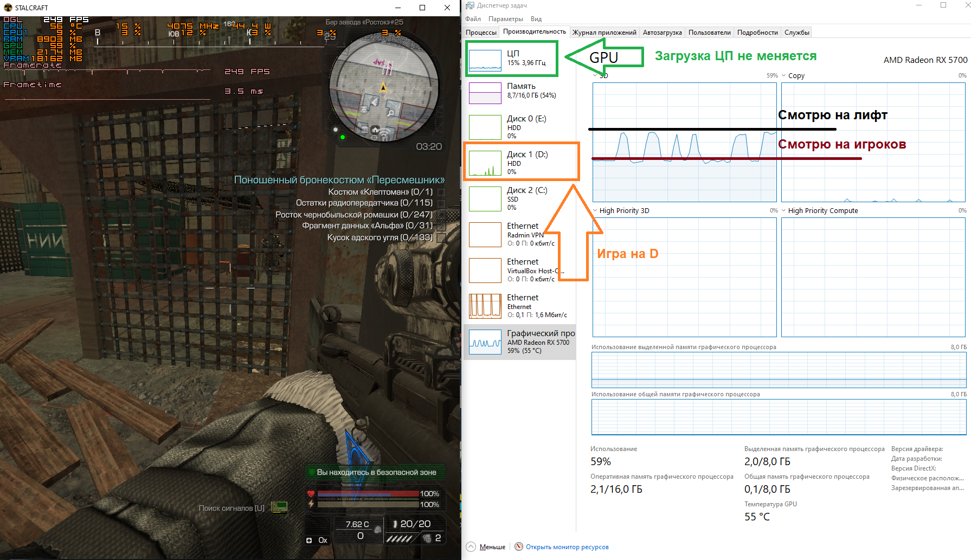The height and width of the screenshot is (560, 971).
Task: Minimize the Task Manager window
Action: (919, 5)
